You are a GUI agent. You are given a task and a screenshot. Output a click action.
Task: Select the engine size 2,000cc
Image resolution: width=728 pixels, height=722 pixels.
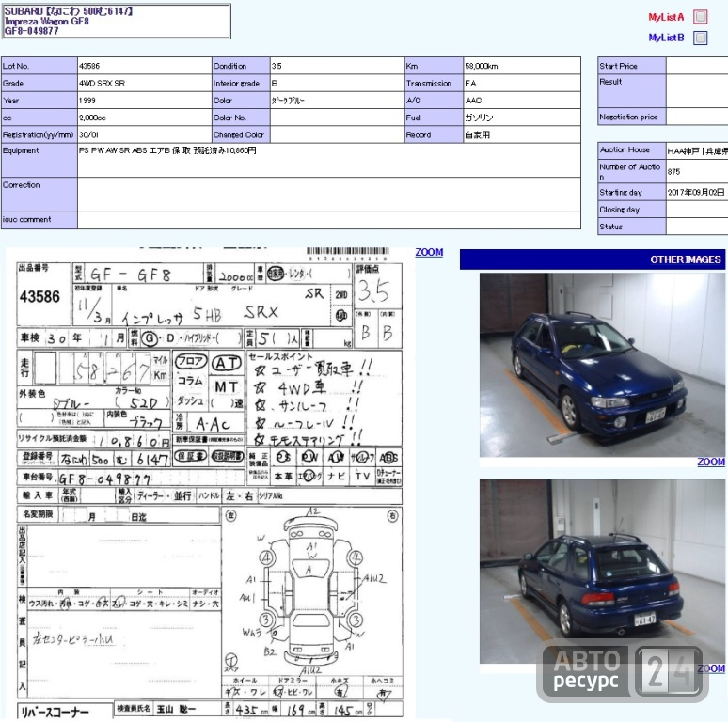tap(92, 118)
